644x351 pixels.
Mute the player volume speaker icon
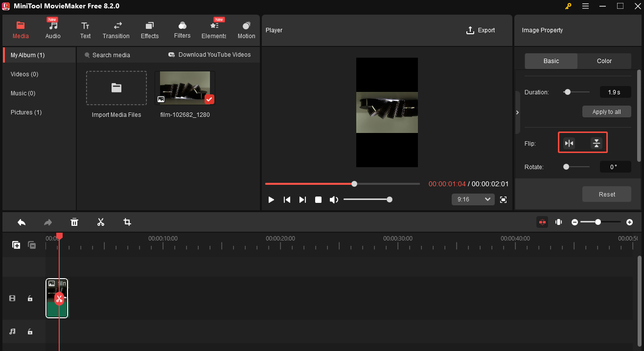[334, 199]
